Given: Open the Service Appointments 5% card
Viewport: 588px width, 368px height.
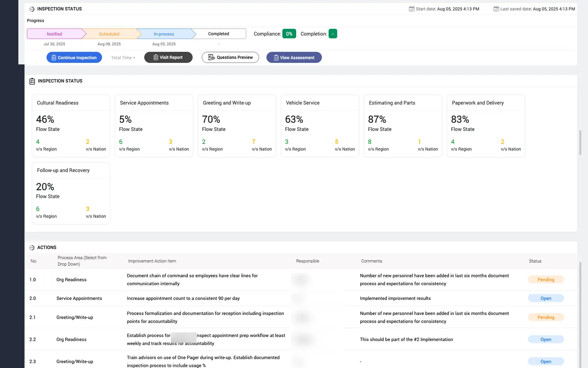Looking at the screenshot, I should (154, 126).
